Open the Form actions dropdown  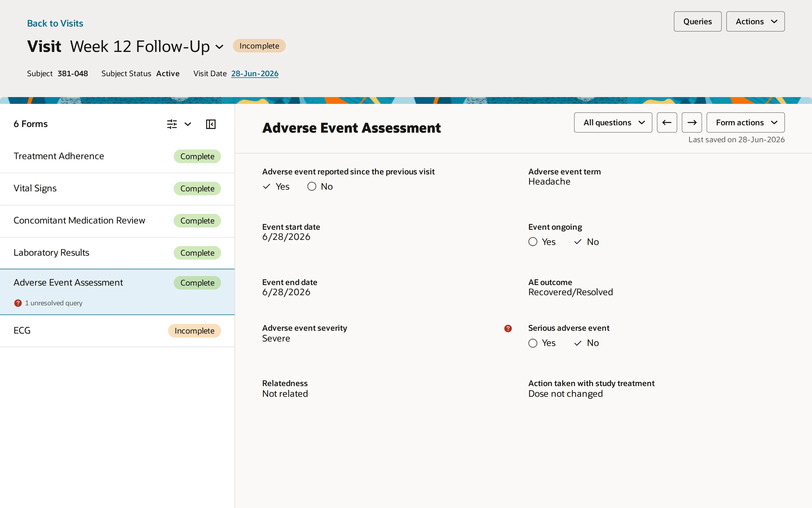click(745, 123)
